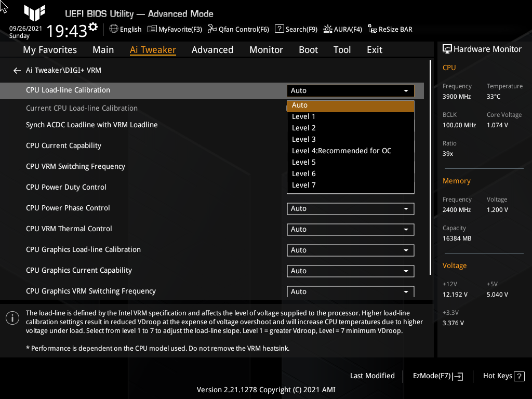Switch to the Monitor tab
Image resolution: width=532 pixels, height=399 pixels.
pyautogui.click(x=266, y=50)
